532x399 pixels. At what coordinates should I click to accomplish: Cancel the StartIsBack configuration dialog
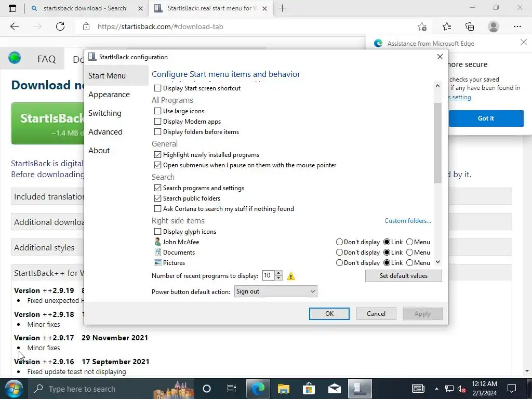[x=376, y=313]
